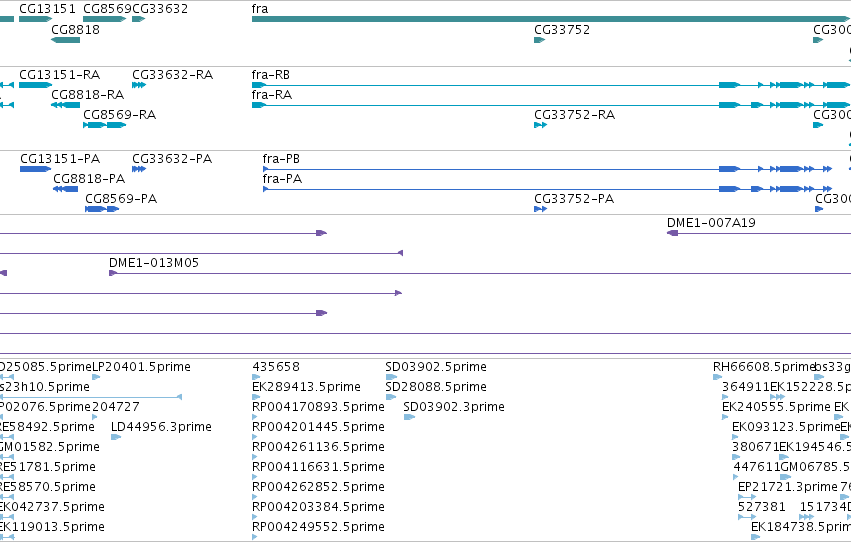Select the CG8818 gene arrow
851x542 pixels.
(65, 40)
